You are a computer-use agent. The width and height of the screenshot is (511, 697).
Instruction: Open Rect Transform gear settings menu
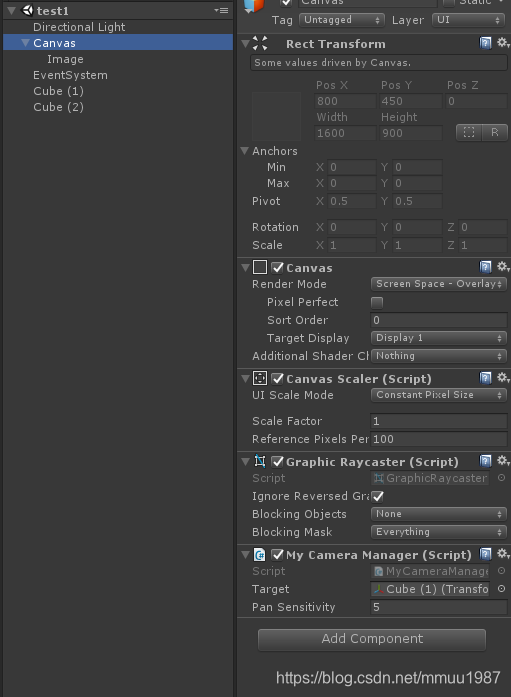[x=503, y=43]
